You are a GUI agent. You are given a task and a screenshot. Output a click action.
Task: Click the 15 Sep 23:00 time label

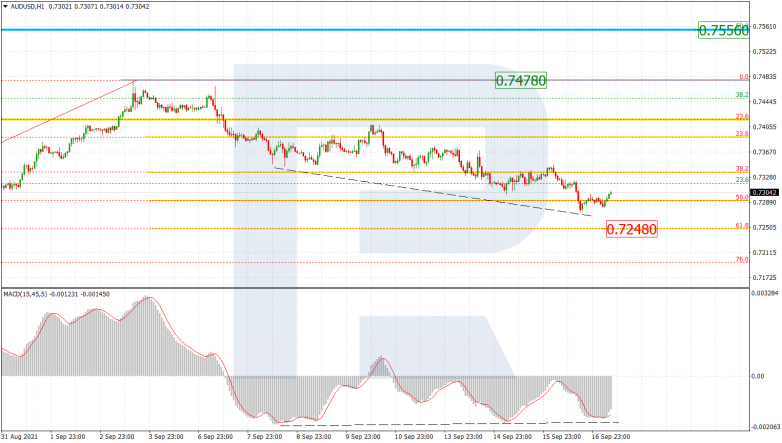pyautogui.click(x=562, y=437)
